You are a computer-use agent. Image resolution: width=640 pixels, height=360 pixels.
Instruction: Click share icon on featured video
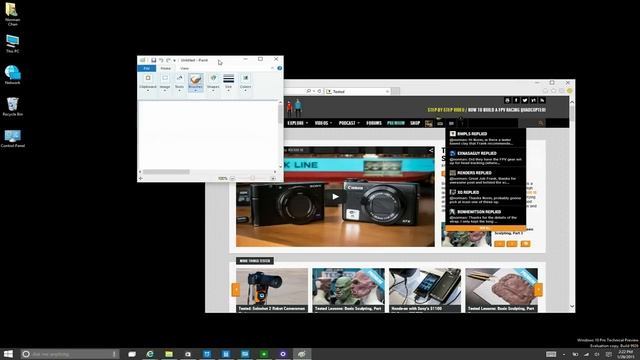click(431, 151)
